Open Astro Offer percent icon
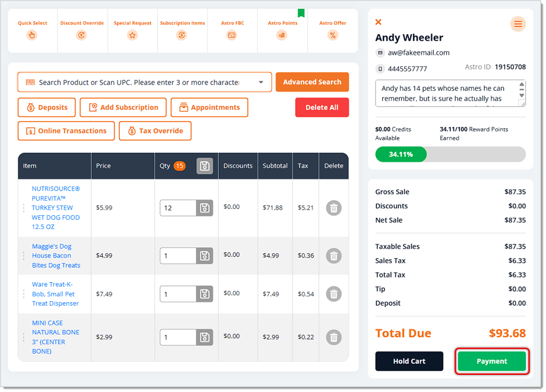 point(333,35)
